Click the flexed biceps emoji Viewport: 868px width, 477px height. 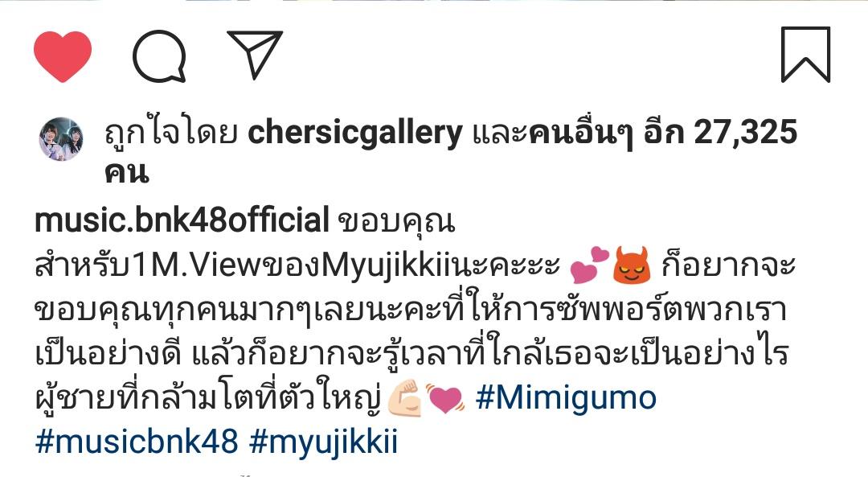coord(404,398)
